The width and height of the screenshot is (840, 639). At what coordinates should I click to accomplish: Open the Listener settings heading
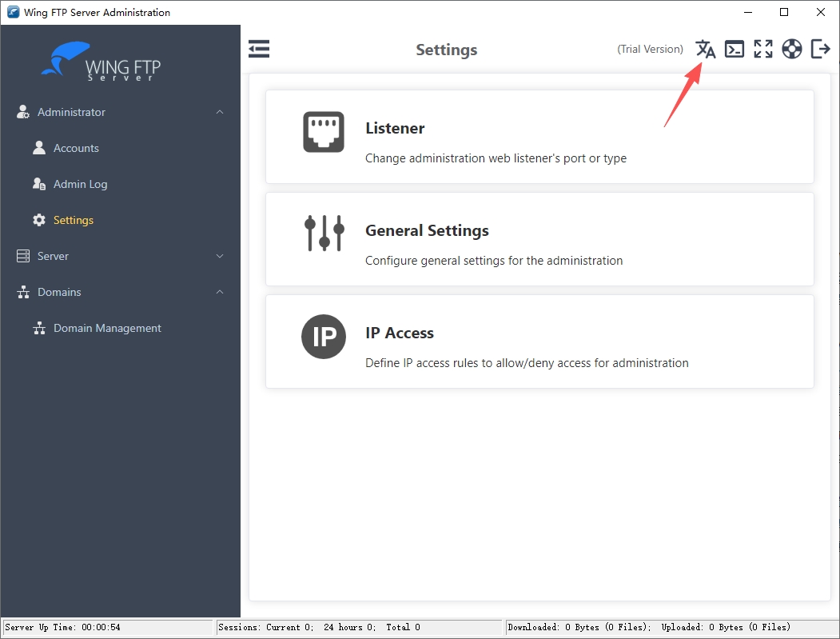(395, 128)
